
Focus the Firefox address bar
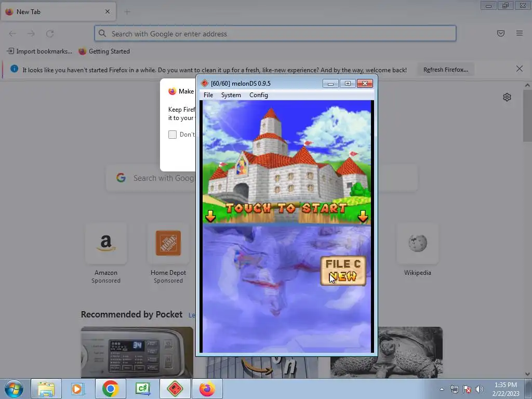click(x=275, y=34)
